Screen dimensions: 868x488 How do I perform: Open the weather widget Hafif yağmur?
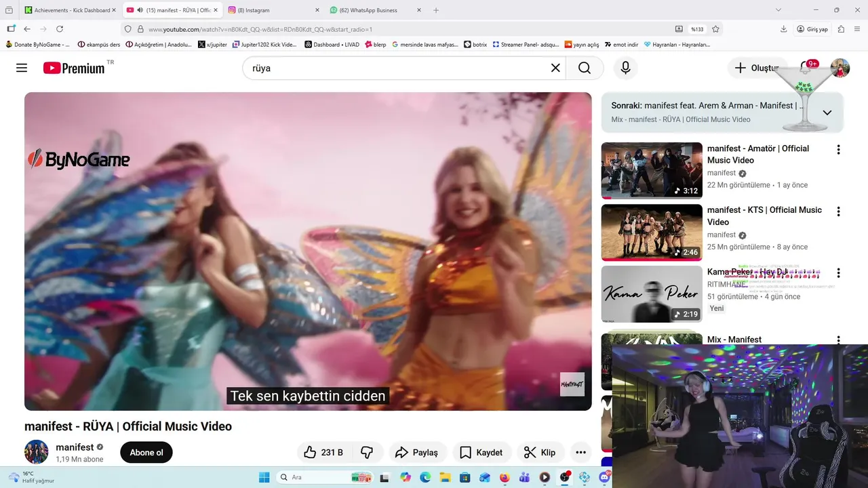[31, 477]
